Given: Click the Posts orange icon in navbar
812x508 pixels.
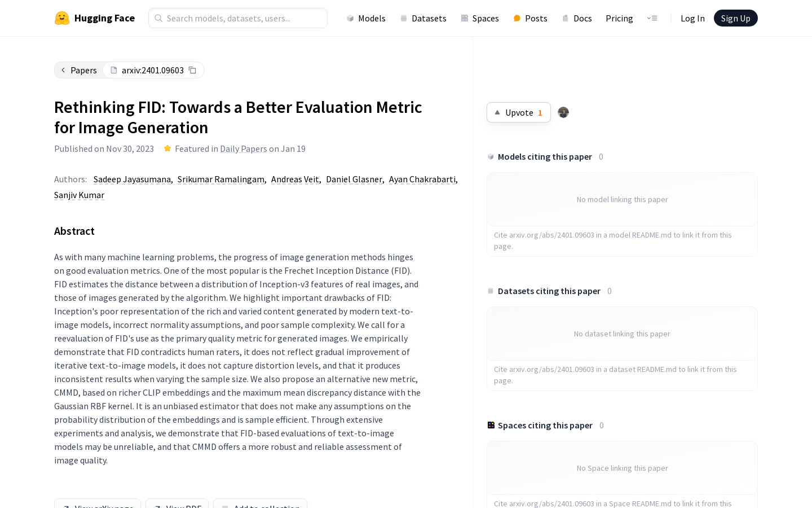Looking at the screenshot, I should [x=517, y=18].
